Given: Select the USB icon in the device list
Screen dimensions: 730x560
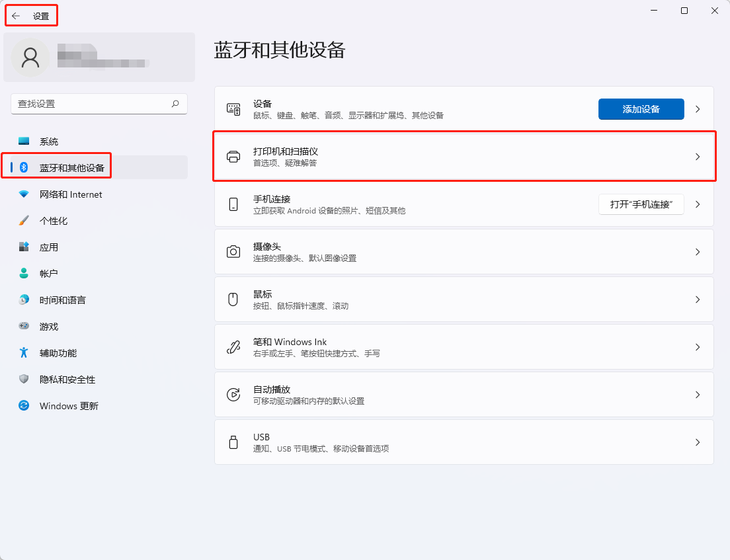Looking at the screenshot, I should point(233,442).
